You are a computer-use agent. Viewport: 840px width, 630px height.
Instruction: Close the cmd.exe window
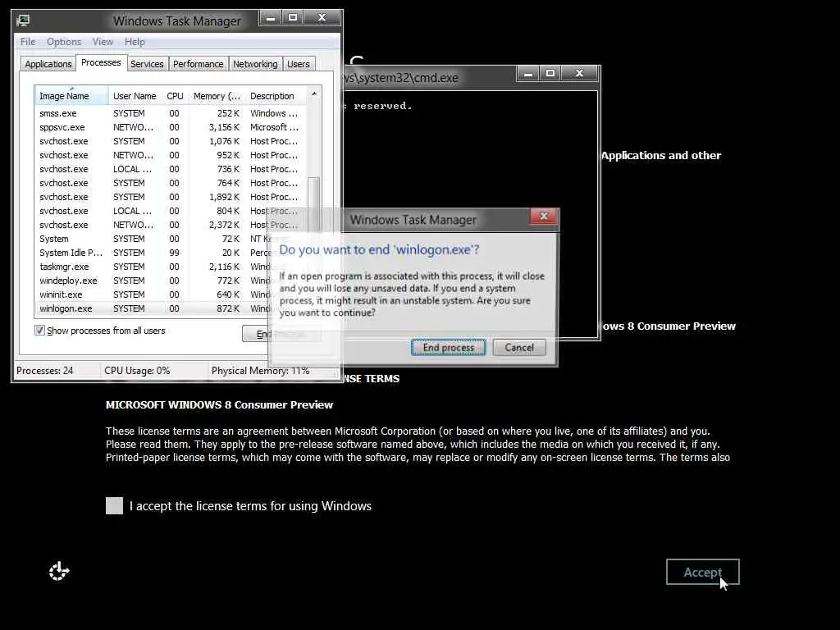click(579, 73)
